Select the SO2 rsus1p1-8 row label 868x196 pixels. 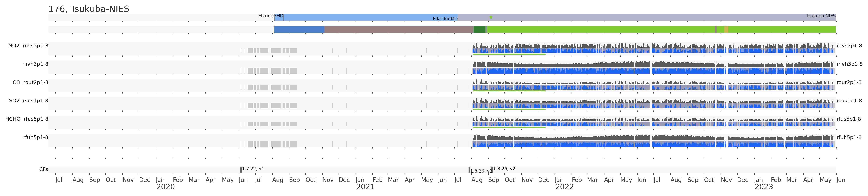(29, 101)
